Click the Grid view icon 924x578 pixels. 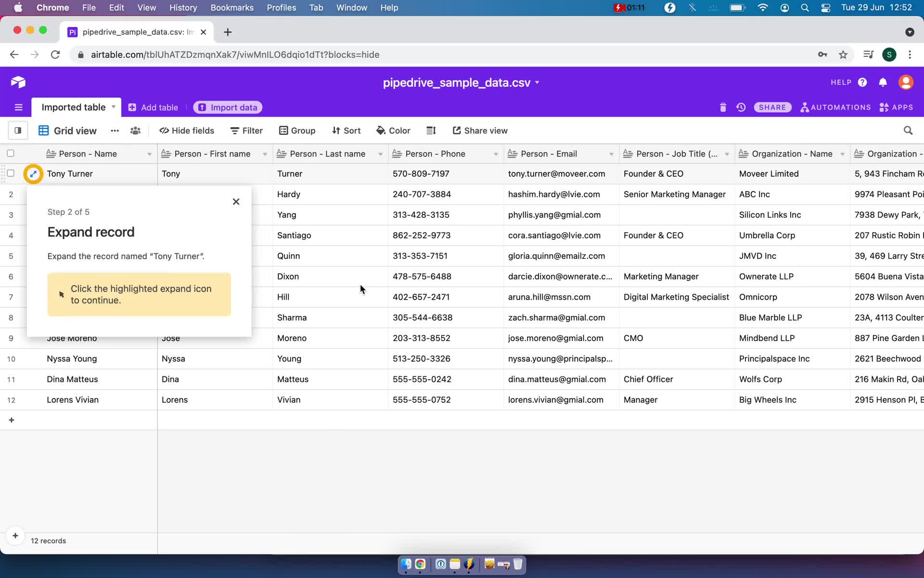point(42,130)
